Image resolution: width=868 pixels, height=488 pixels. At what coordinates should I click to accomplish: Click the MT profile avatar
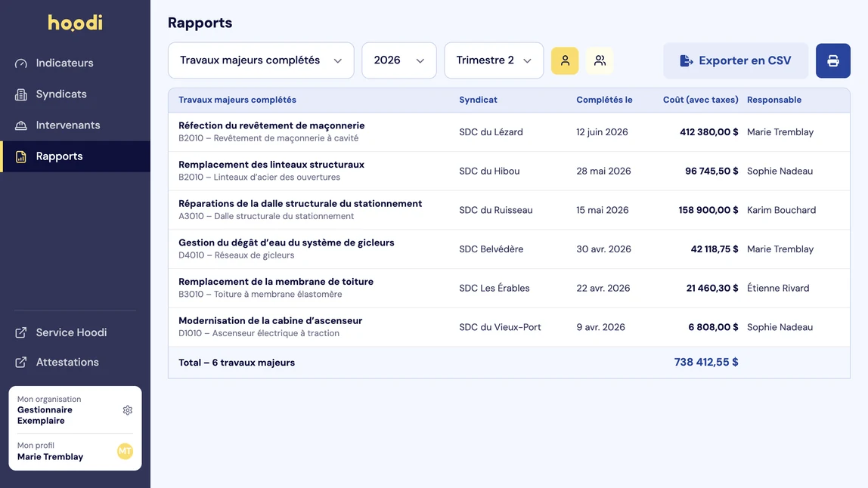(125, 452)
